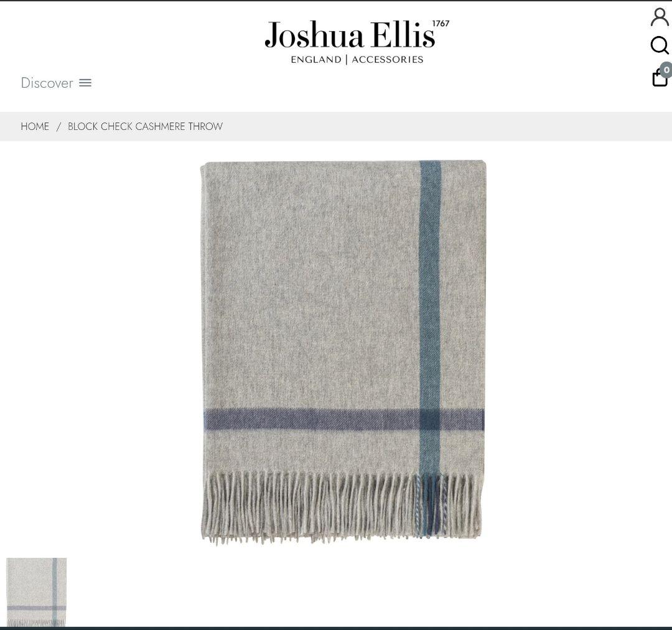Click the cart item count badge

coord(666,70)
